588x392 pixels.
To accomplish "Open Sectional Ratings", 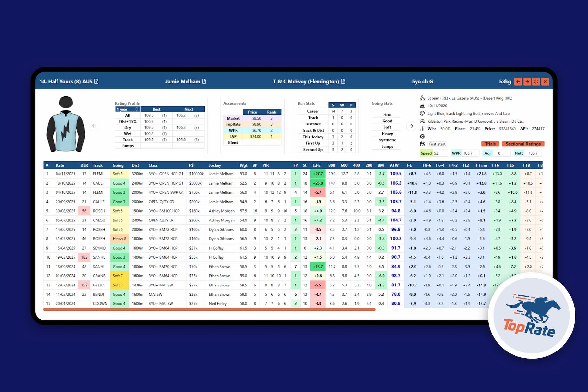I will coord(523,144).
